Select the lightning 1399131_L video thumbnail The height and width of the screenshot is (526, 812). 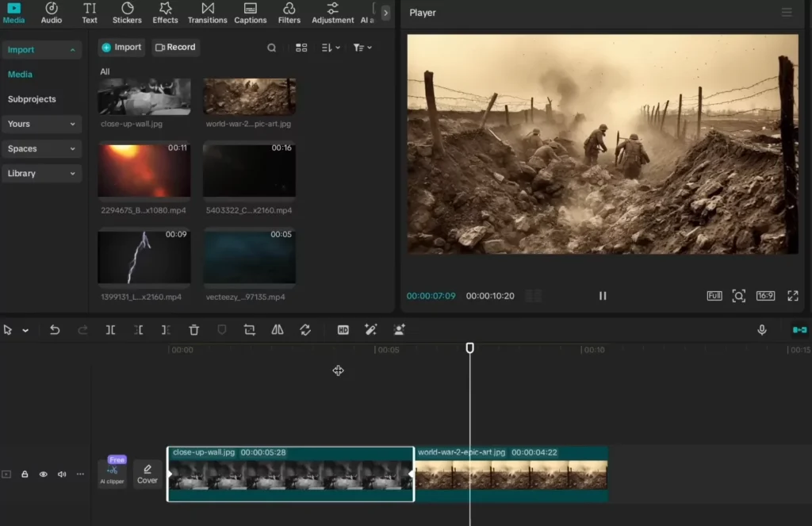[144, 256]
